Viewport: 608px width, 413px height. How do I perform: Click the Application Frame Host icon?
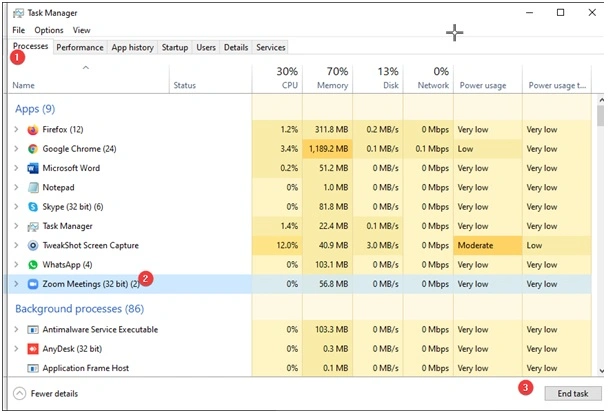(x=33, y=368)
